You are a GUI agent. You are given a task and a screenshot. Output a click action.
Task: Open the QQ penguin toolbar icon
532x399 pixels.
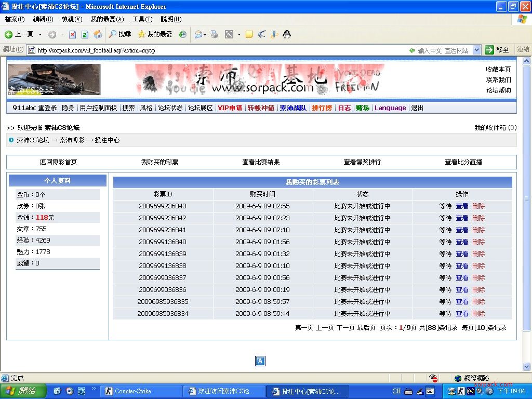coord(286,34)
